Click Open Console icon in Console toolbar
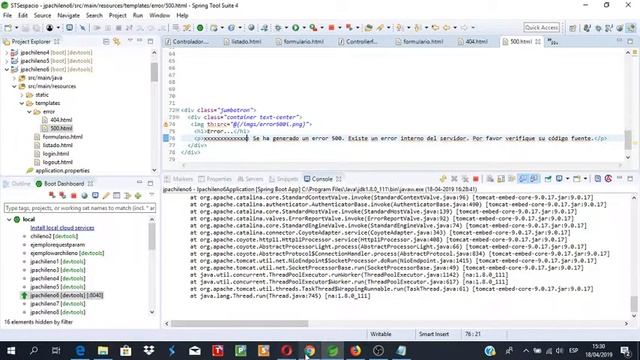This screenshot has height=360, width=640. 577,179
